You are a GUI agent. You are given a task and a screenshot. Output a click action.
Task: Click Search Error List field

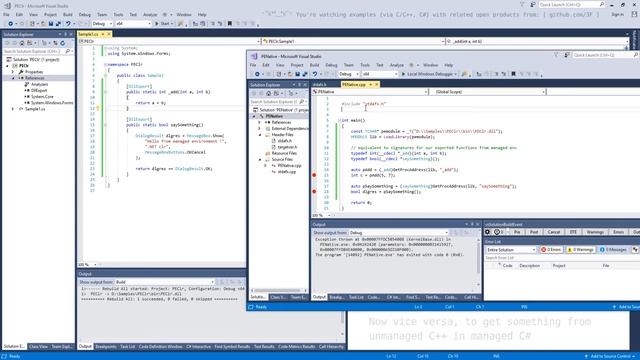(562, 258)
